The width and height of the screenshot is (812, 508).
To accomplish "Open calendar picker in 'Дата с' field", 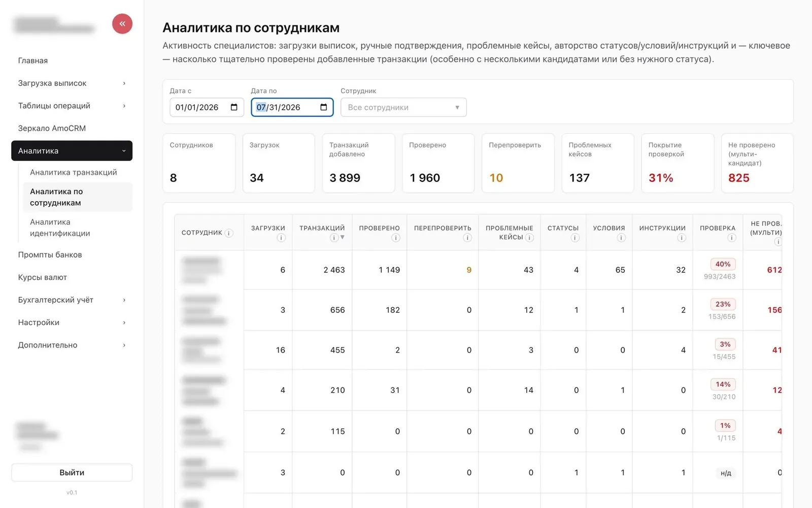I will coord(234,107).
